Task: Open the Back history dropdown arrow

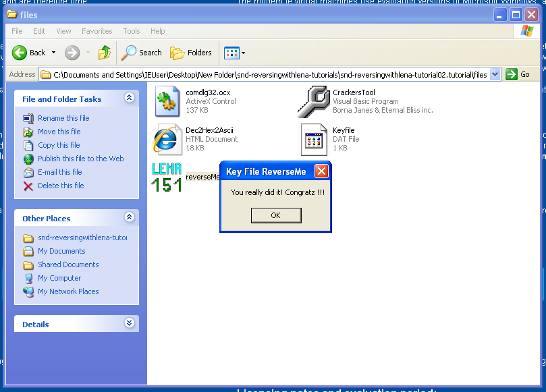Action: coord(53,53)
